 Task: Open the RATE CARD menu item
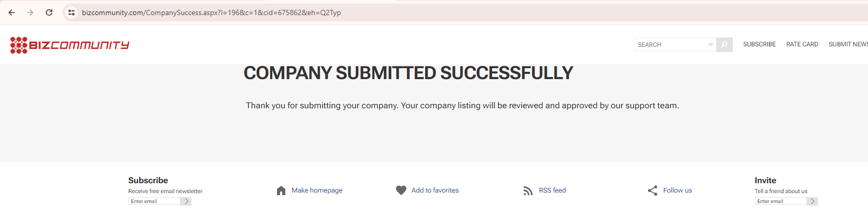click(802, 44)
